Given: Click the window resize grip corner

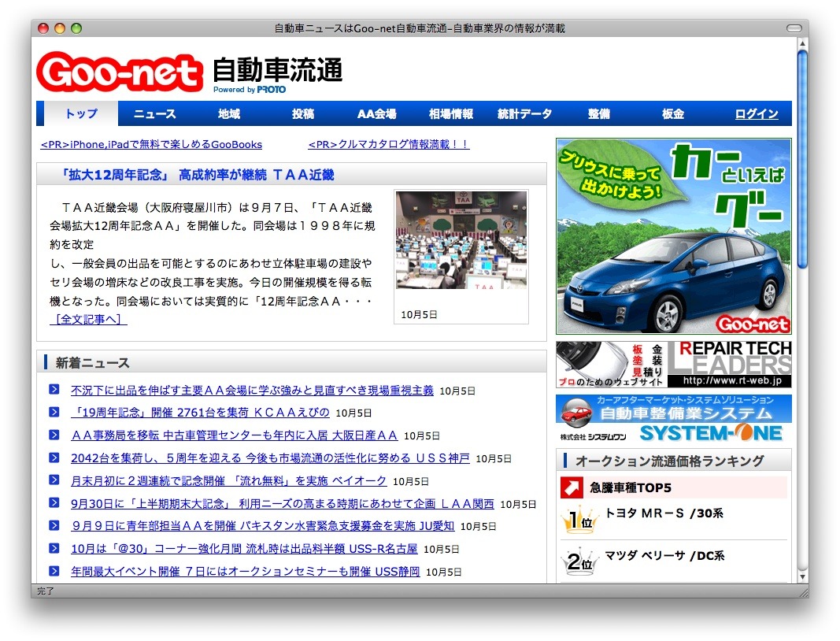Looking at the screenshot, I should coord(803,591).
